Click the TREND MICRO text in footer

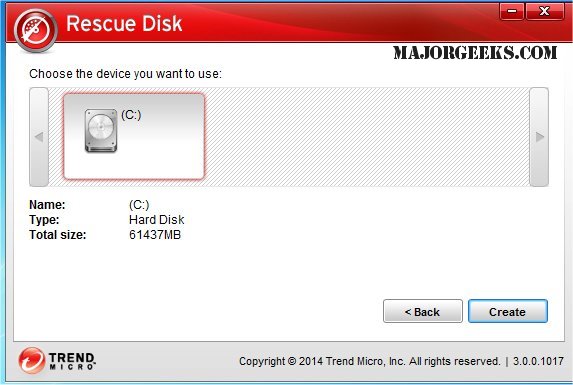pos(72,361)
